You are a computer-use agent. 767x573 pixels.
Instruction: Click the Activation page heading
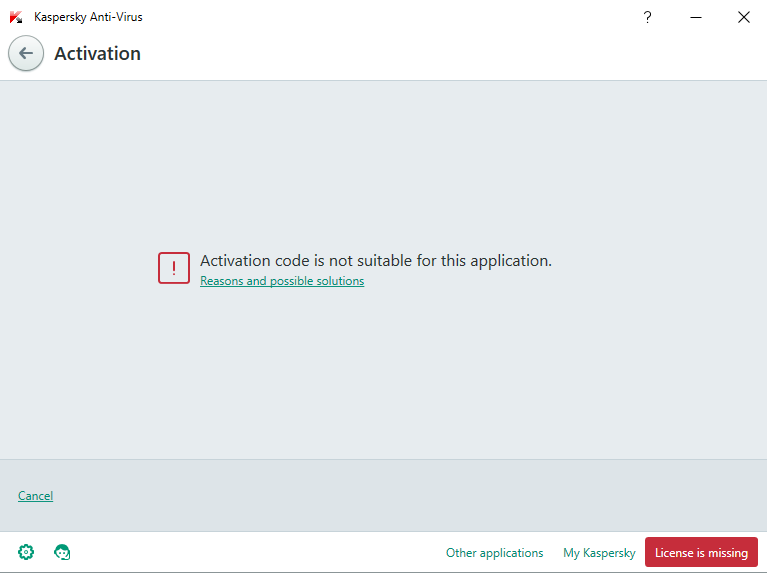tap(97, 53)
